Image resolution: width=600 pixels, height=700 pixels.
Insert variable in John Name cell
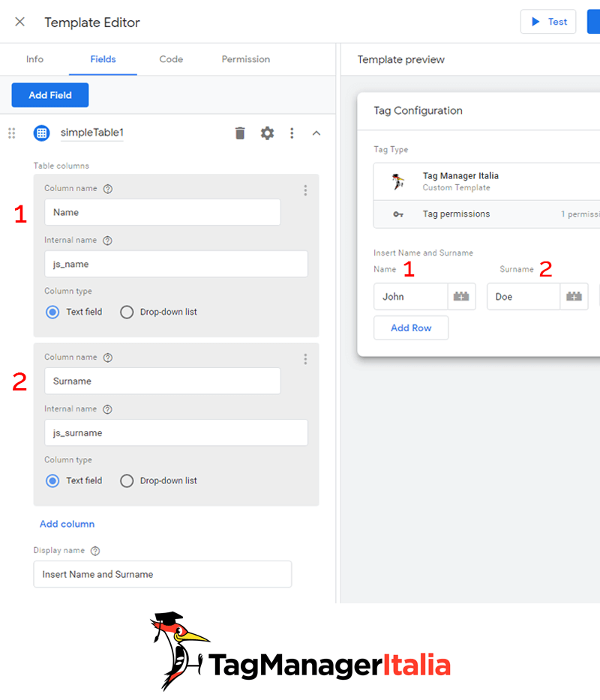pos(461,297)
